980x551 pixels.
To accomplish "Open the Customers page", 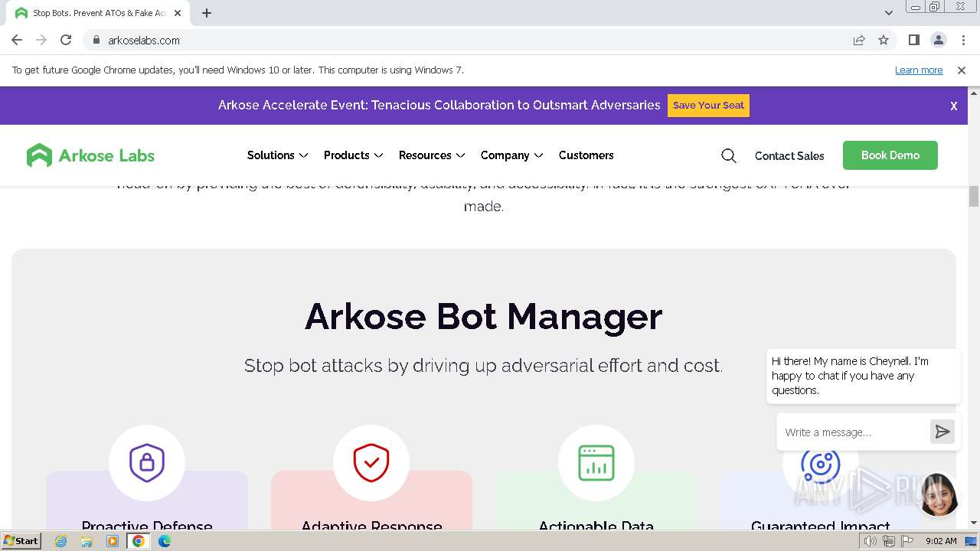I will point(586,155).
